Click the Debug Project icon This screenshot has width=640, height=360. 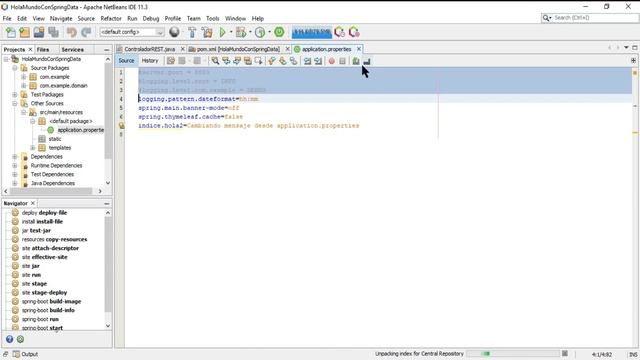pos(241,32)
